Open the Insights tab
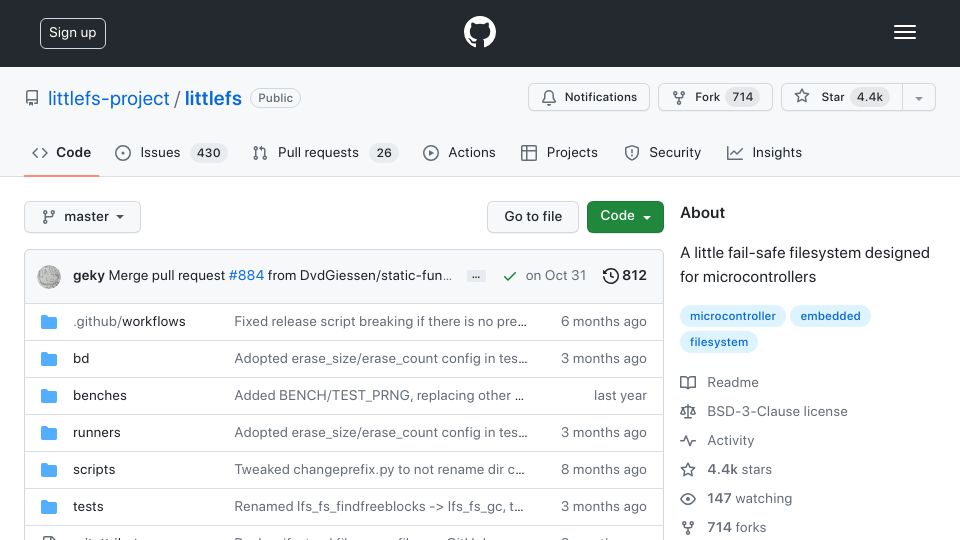This screenshot has height=540, width=960. 764,152
